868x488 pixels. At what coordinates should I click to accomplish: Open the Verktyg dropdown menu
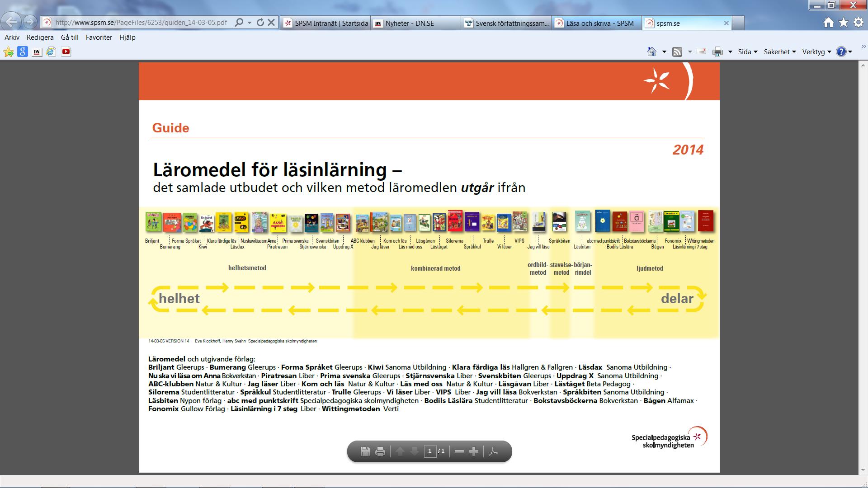pyautogui.click(x=816, y=52)
